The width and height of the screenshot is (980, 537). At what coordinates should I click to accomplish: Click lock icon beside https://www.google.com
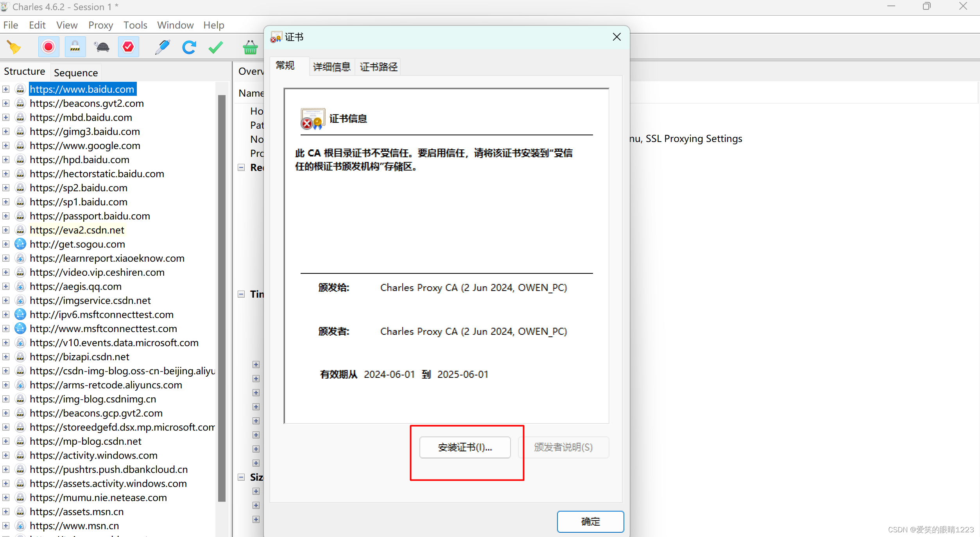20,145
